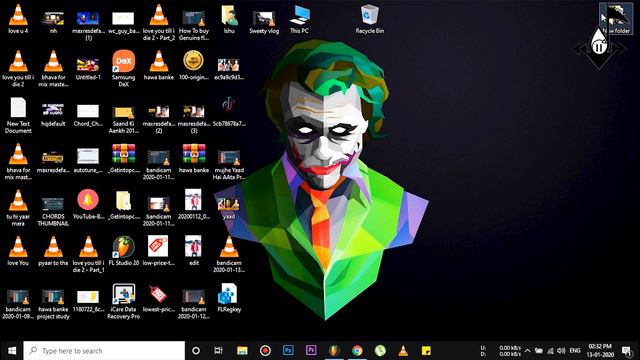Open Sticky Notes from the taskbar
Image resolution: width=640 pixels, height=360 pixels.
point(426,351)
